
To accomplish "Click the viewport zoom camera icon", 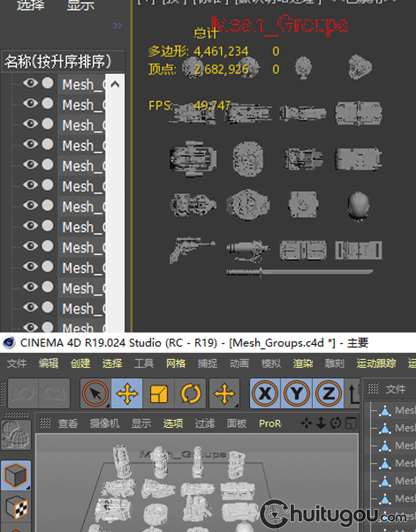I will click(321, 423).
